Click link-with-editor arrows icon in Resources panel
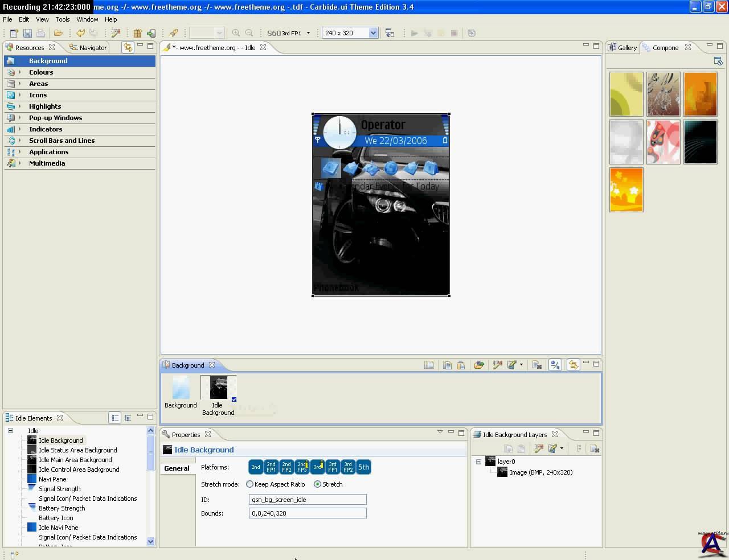Image resolution: width=729 pixels, height=560 pixels. 128,47
